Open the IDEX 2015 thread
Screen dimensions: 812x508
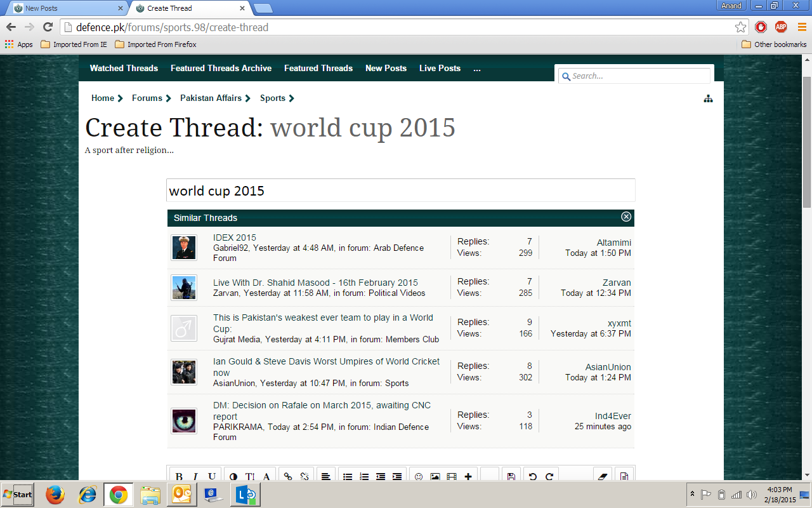(x=235, y=237)
